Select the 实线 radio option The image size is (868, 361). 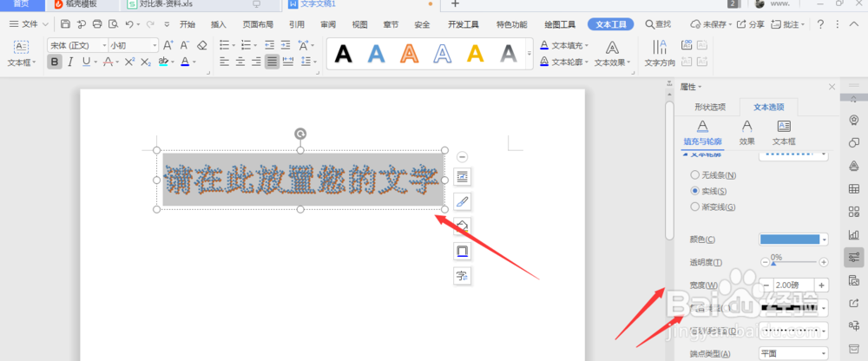(x=708, y=191)
